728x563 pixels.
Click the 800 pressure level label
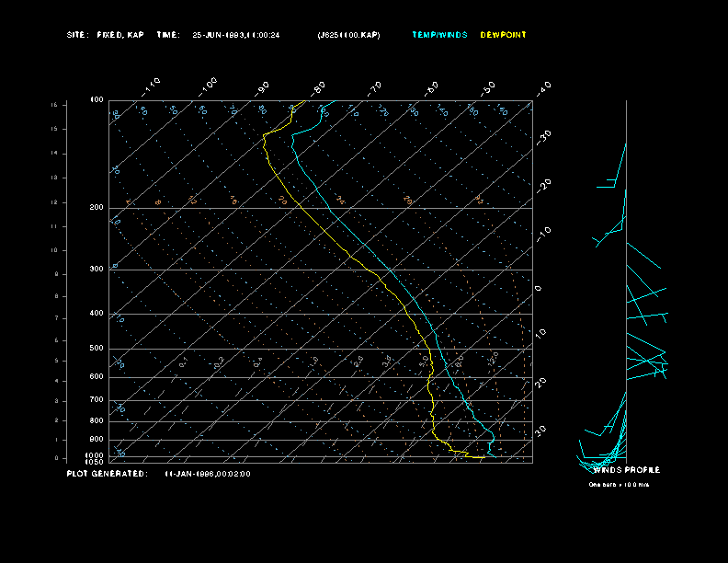97,420
